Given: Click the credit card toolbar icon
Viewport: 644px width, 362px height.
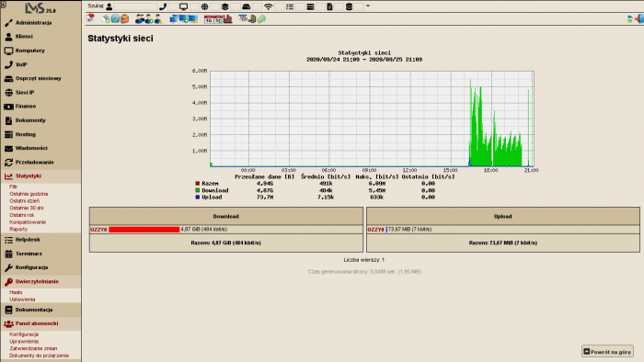Looking at the screenshot, I should (243, 18).
